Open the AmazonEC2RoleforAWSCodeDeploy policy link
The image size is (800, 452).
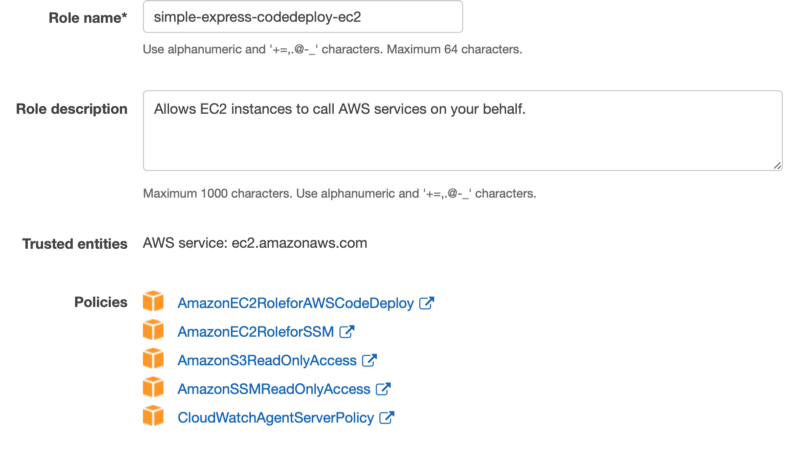click(295, 303)
